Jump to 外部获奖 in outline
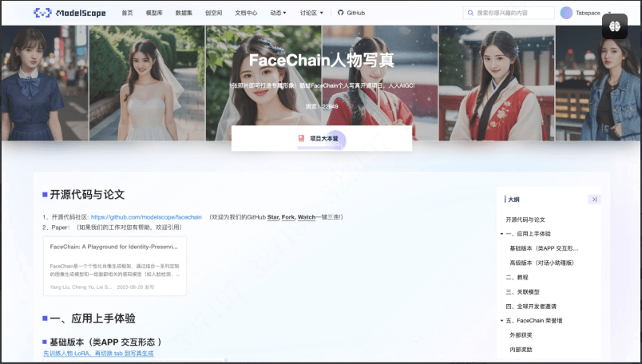642x364 pixels. [x=521, y=335]
